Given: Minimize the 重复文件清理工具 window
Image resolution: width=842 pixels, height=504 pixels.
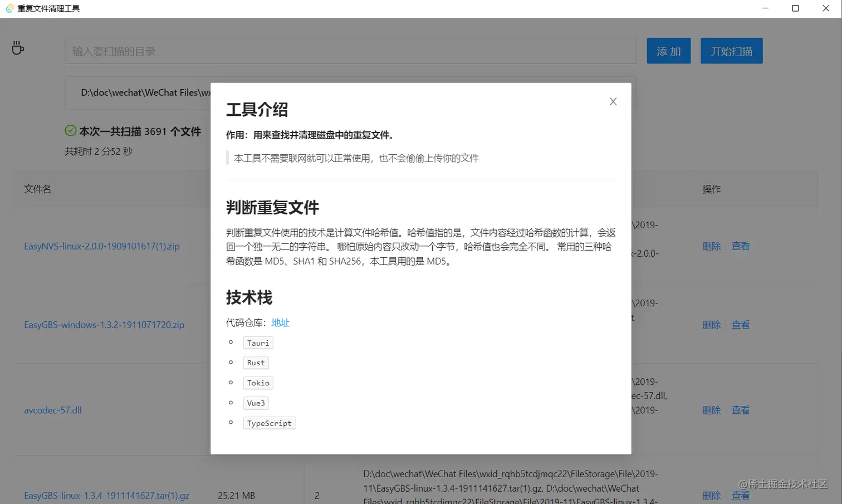Looking at the screenshot, I should [766, 8].
